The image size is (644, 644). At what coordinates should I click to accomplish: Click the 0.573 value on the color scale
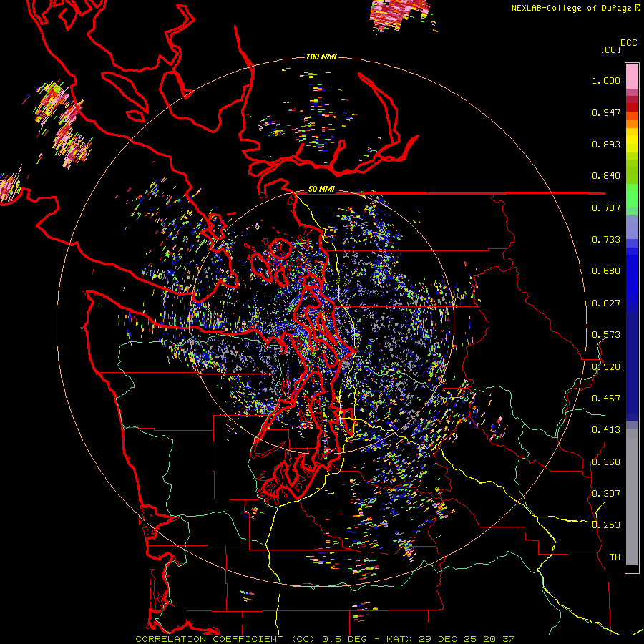[606, 335]
